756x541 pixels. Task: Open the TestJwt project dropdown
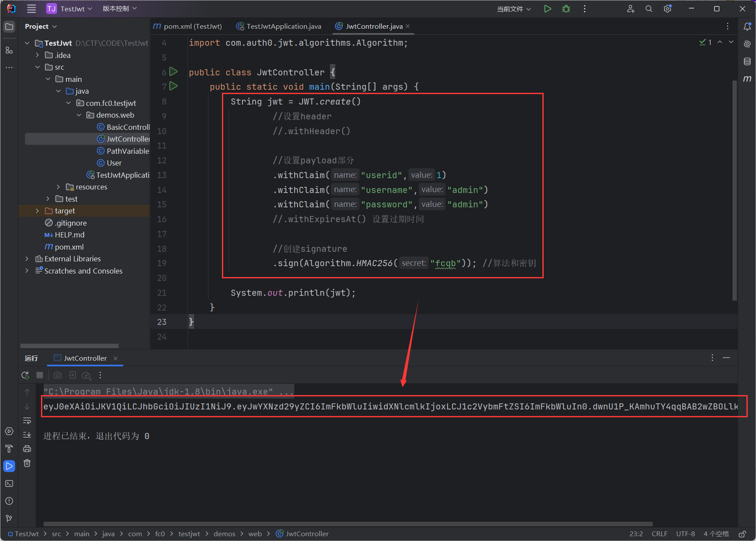(70, 9)
